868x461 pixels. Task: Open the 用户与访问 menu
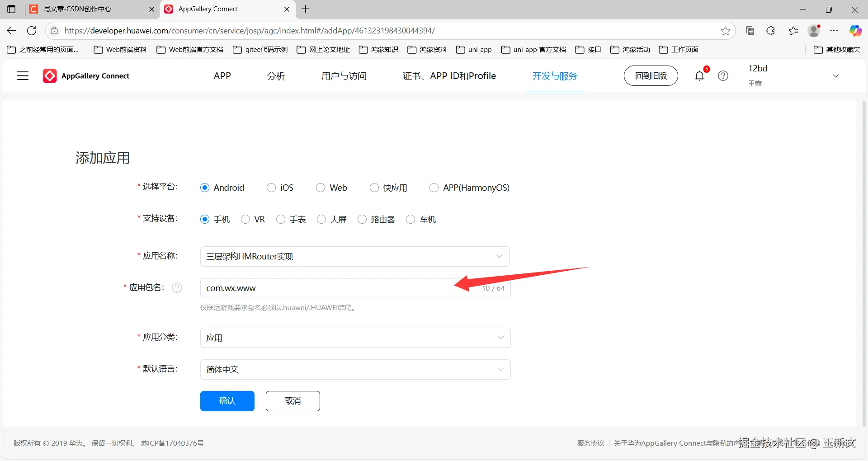click(344, 76)
